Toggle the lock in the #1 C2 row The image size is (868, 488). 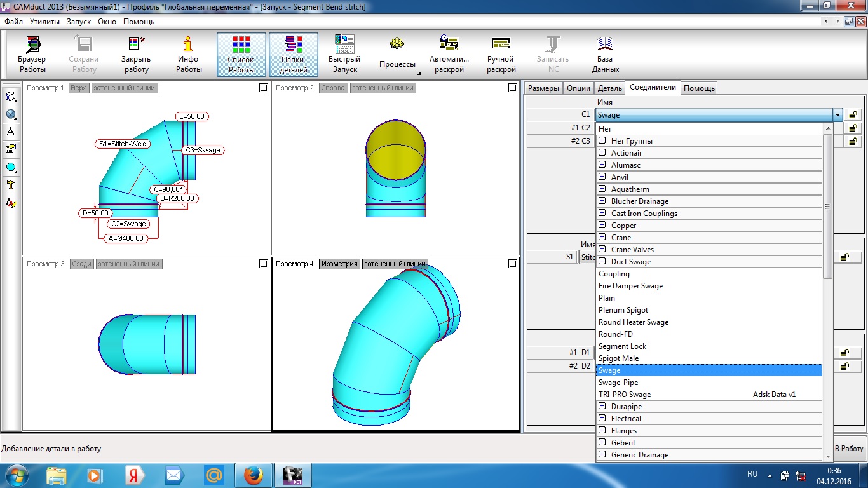853,128
